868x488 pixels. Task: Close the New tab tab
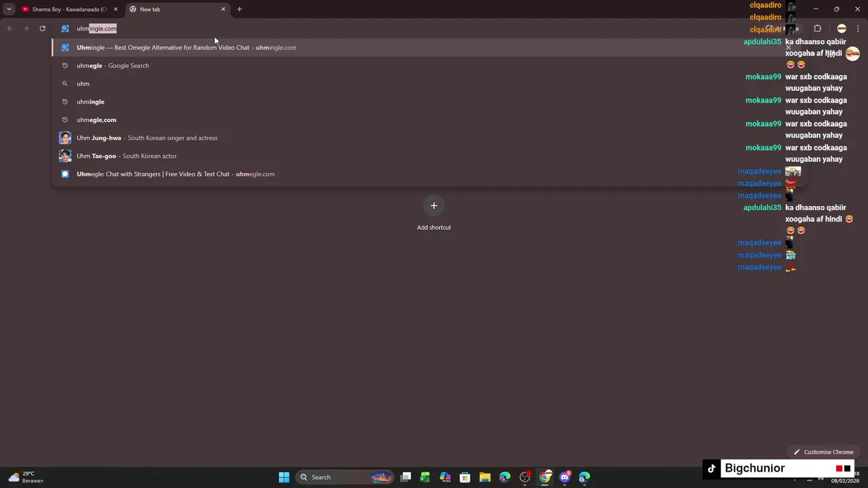tap(223, 9)
